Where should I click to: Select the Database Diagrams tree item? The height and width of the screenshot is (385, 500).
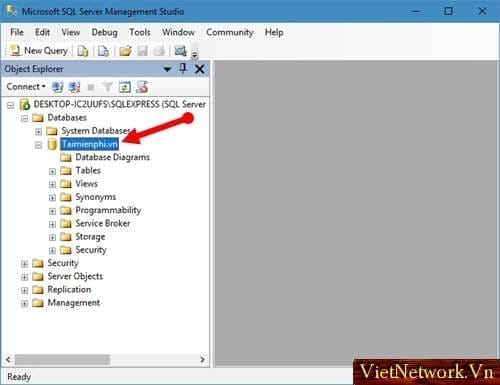point(113,157)
